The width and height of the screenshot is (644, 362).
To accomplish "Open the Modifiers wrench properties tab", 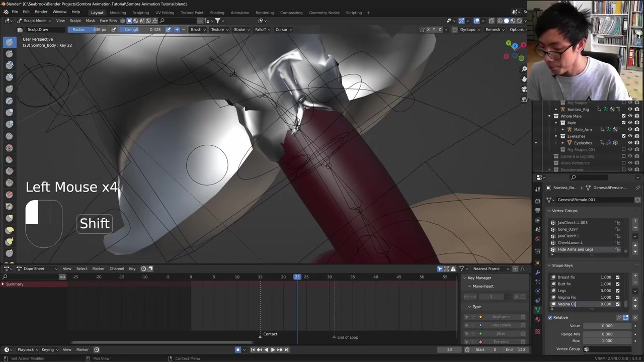I will pos(538,272).
